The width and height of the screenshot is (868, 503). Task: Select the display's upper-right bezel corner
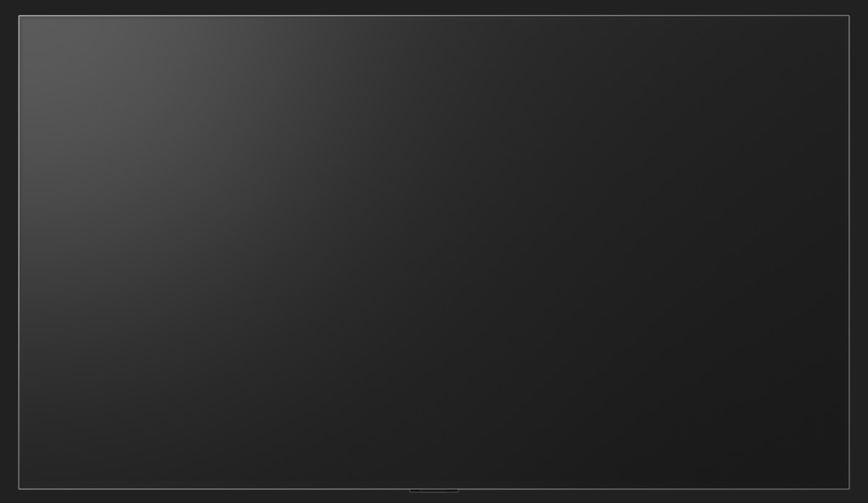(x=849, y=16)
